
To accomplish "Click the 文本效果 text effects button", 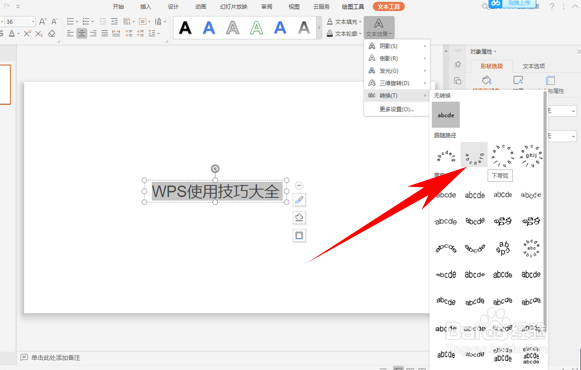I will 379,27.
